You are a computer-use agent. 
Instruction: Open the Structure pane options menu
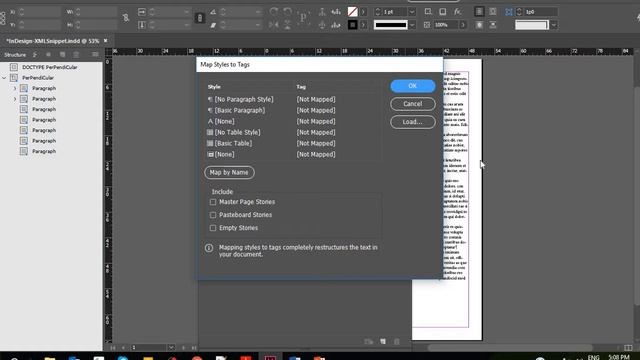point(95,55)
